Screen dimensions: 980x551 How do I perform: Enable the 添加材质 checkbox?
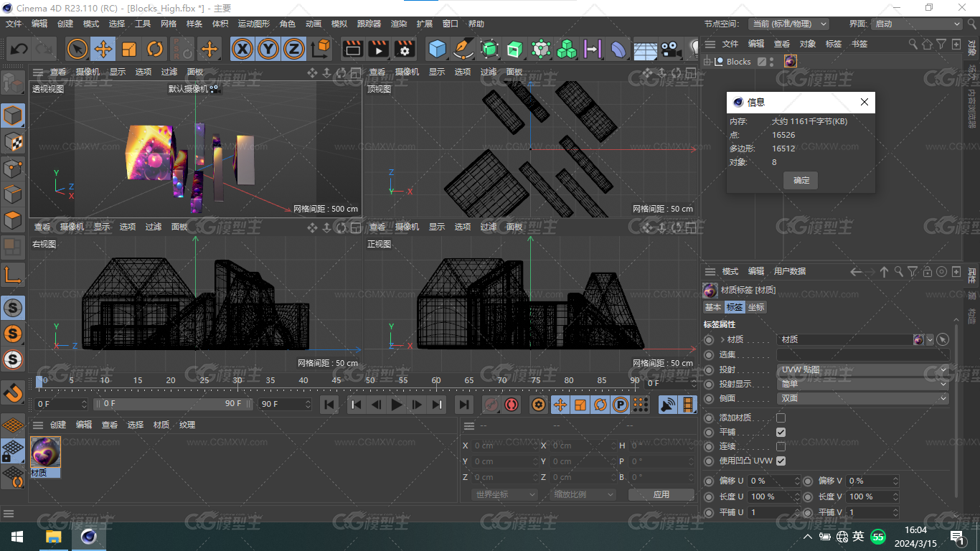tap(781, 418)
